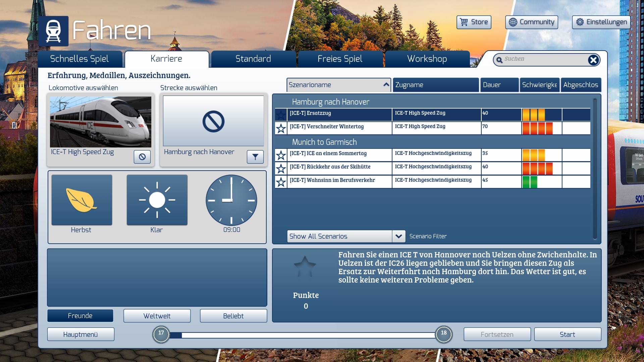Clear search with the X icon
This screenshot has width=644, height=362.
pos(593,60)
